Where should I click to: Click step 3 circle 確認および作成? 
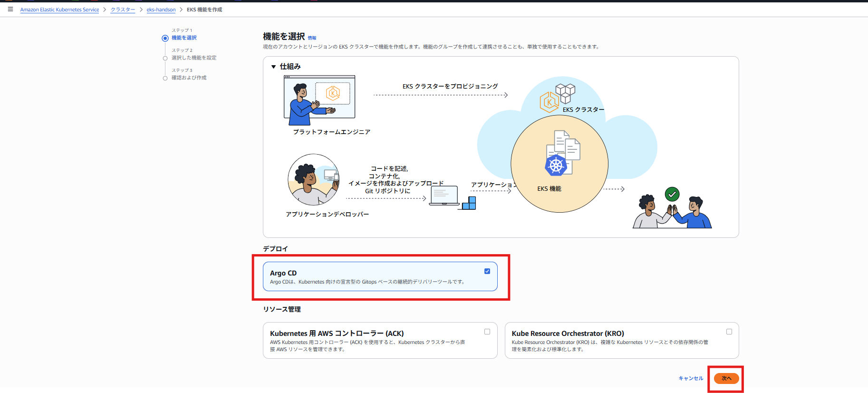click(165, 78)
